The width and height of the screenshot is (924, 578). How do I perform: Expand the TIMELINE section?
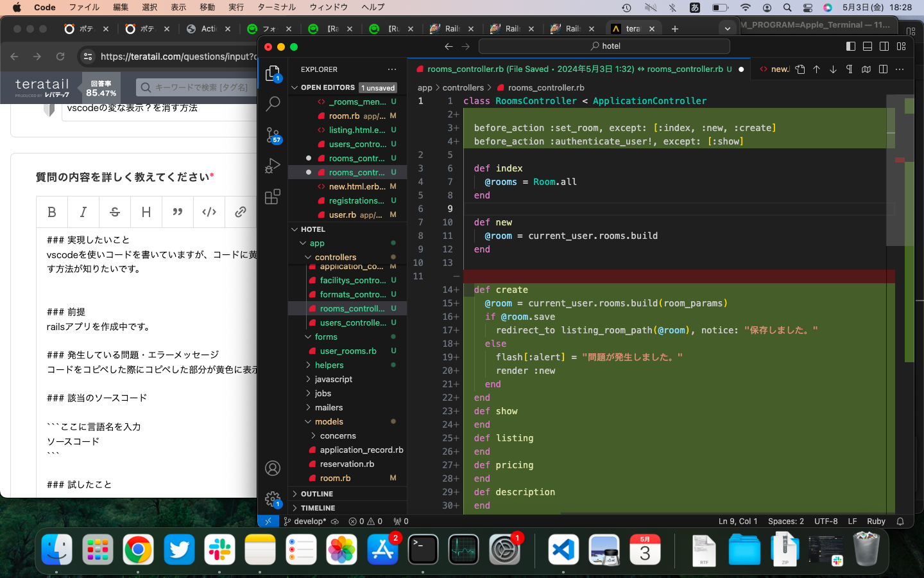coord(347,508)
